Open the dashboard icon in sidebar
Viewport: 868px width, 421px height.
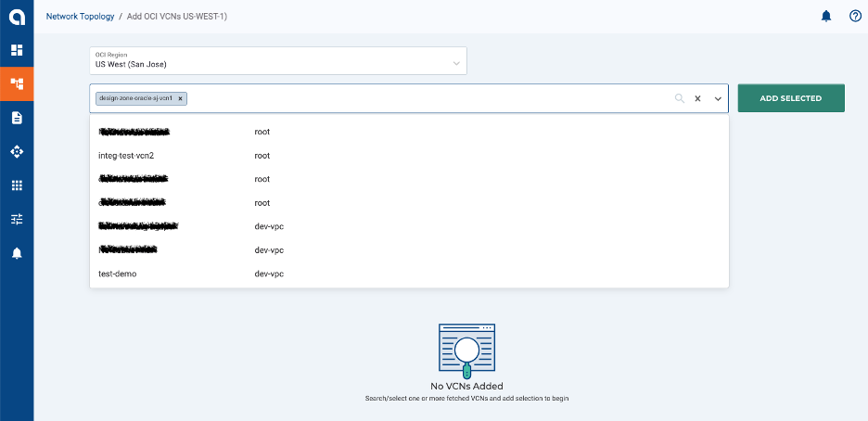pos(17,50)
